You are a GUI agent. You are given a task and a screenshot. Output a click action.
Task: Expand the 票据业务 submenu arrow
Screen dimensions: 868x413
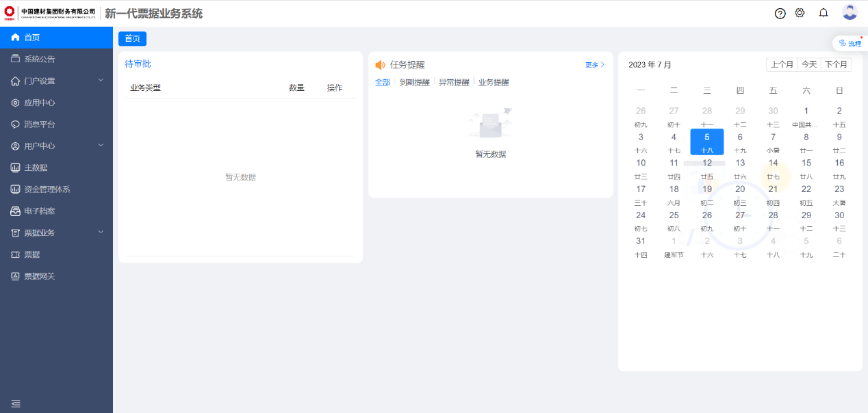coord(101,232)
